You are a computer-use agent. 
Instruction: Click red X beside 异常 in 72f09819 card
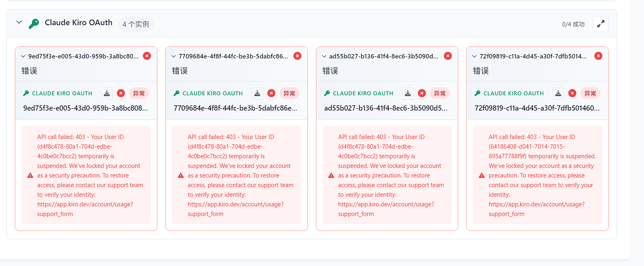[572, 93]
